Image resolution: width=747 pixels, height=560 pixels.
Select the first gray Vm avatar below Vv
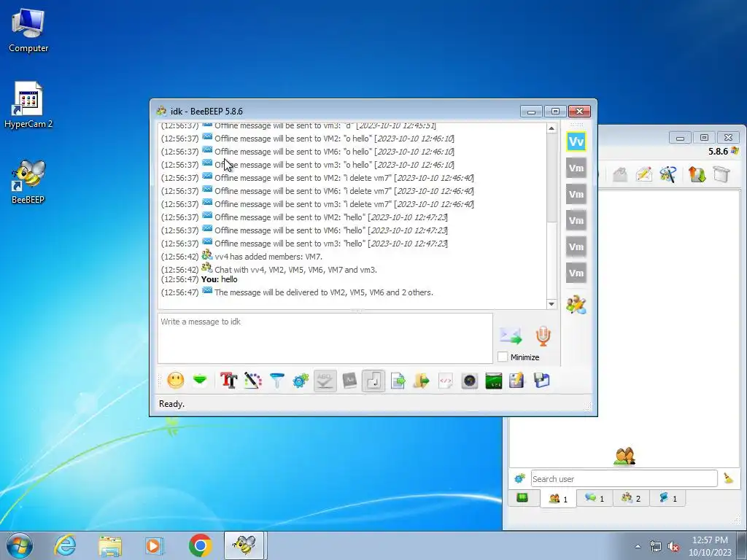pos(576,168)
